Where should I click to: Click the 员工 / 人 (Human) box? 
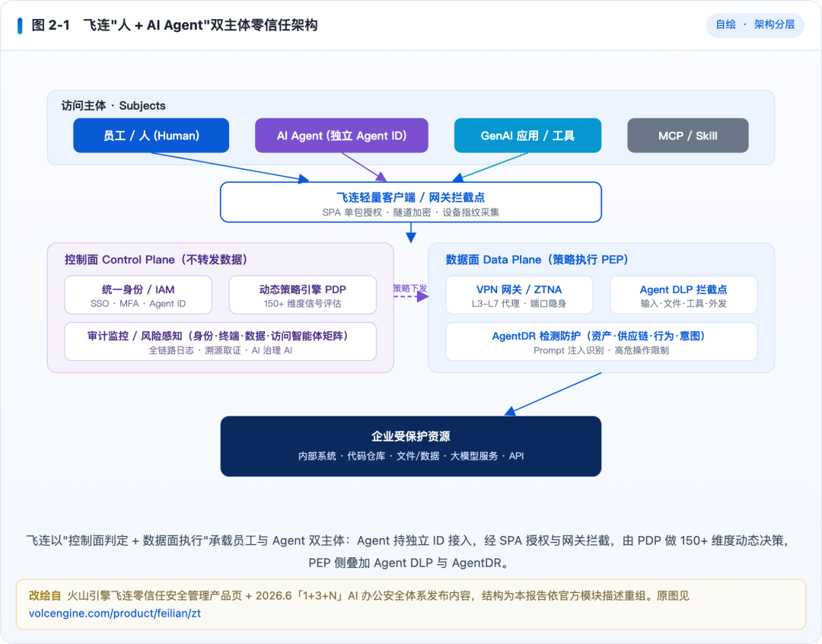151,135
